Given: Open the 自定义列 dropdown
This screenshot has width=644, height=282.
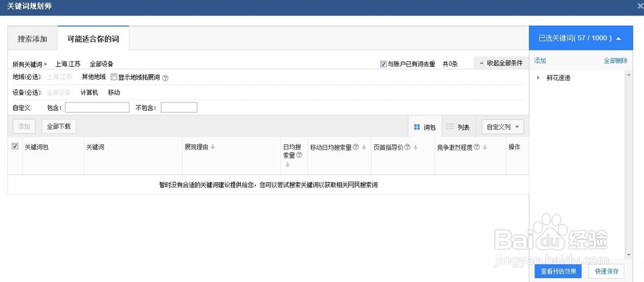Looking at the screenshot, I should click(503, 127).
